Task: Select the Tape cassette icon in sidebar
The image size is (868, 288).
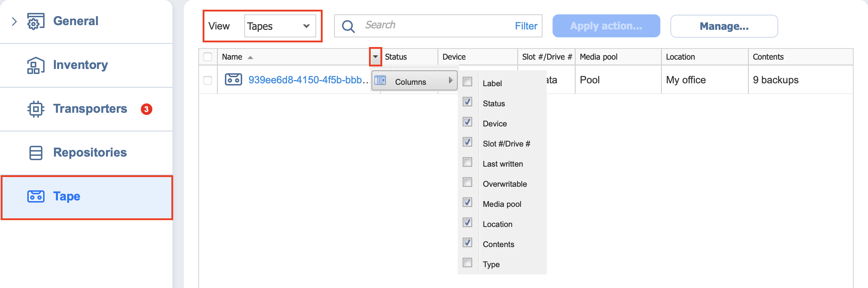Action: [36, 196]
